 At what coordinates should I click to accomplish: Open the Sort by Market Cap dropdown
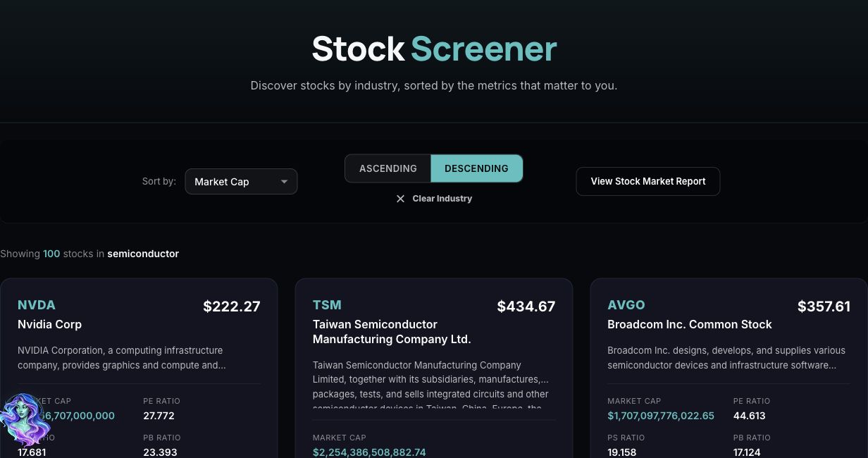tap(241, 182)
